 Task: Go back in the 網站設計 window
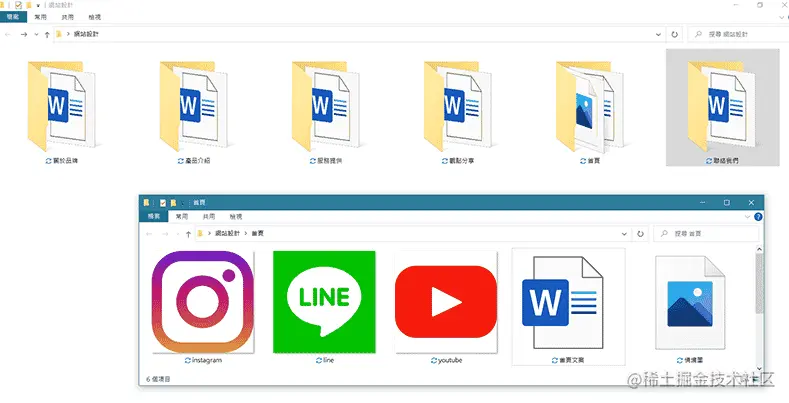[x=8, y=34]
